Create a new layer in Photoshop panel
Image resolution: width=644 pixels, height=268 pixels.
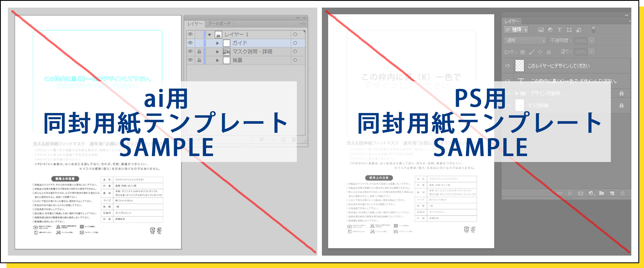612,193
